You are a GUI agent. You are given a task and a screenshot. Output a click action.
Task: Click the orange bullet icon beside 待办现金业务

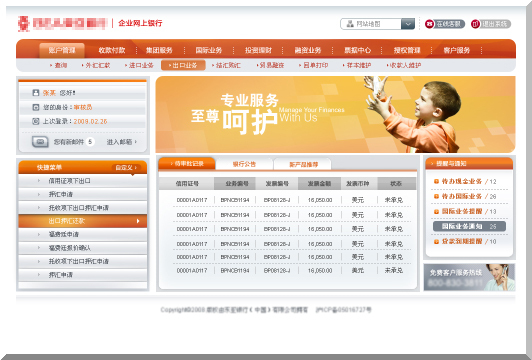pos(436,182)
